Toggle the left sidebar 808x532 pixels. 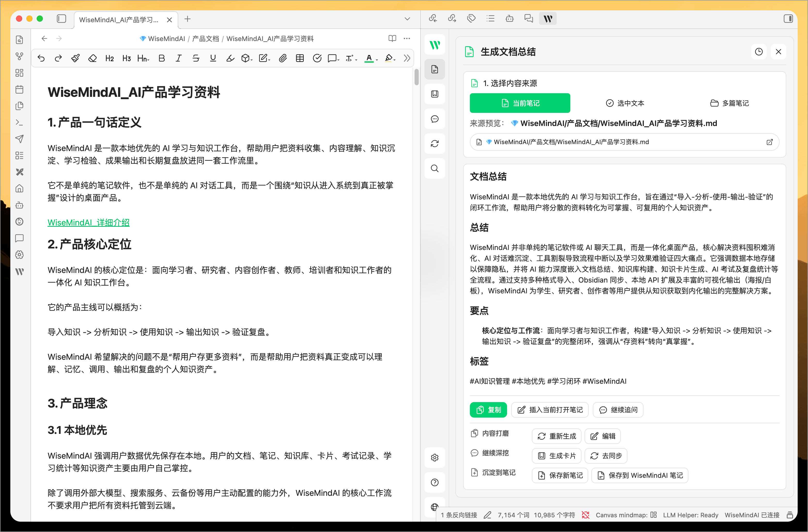(x=61, y=19)
